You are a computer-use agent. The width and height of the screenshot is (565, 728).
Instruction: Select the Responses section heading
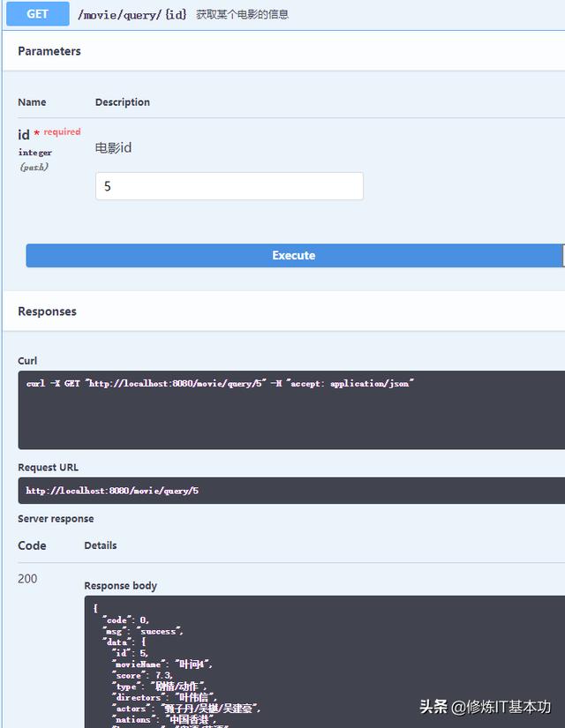click(x=48, y=311)
